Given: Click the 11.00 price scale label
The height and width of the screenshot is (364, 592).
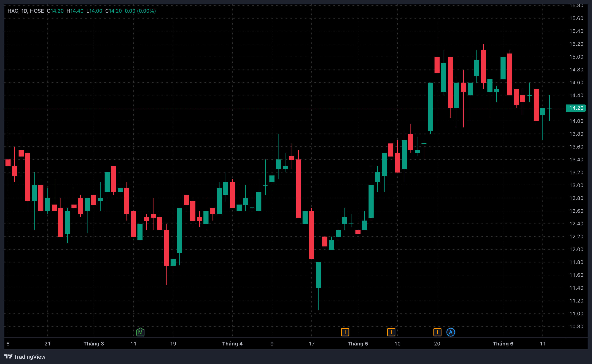Looking at the screenshot, I should point(576,313).
